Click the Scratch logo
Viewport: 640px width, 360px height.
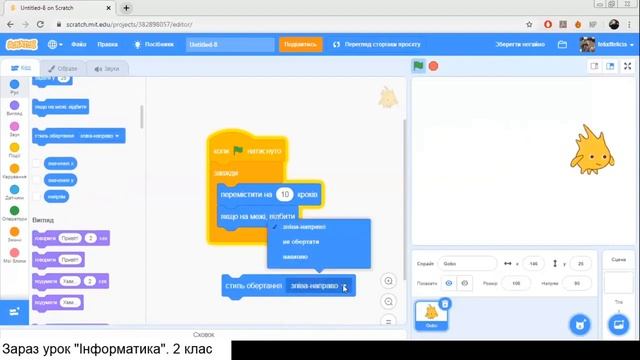coord(22,44)
